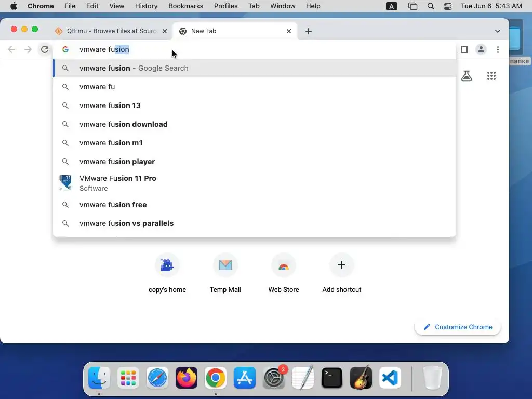This screenshot has width=532, height=399.
Task: Reload the current page
Action: [x=45, y=49]
